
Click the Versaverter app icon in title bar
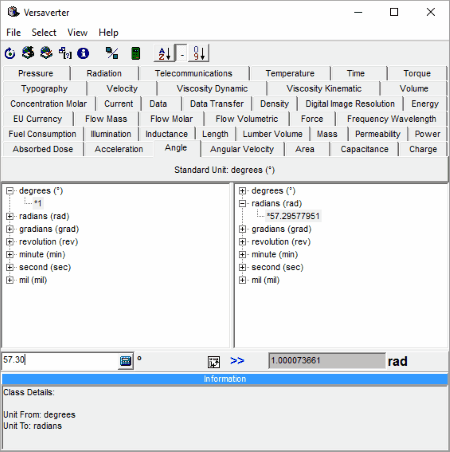13,12
